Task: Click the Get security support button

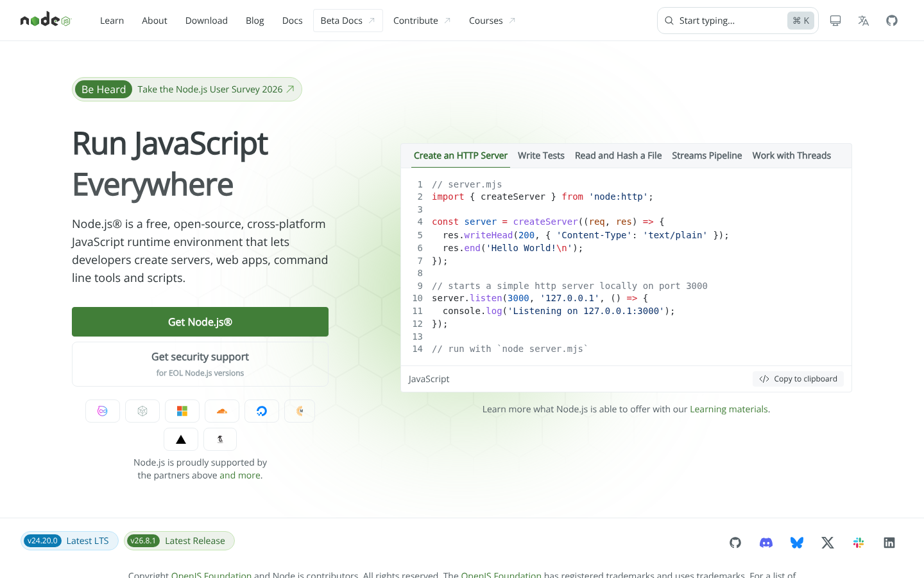Action: point(200,364)
